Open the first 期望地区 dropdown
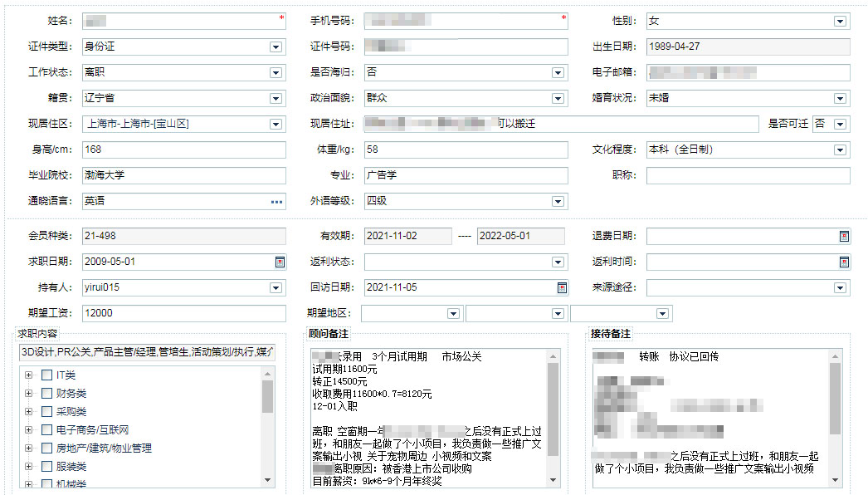The height and width of the screenshot is (495, 868). (453, 314)
